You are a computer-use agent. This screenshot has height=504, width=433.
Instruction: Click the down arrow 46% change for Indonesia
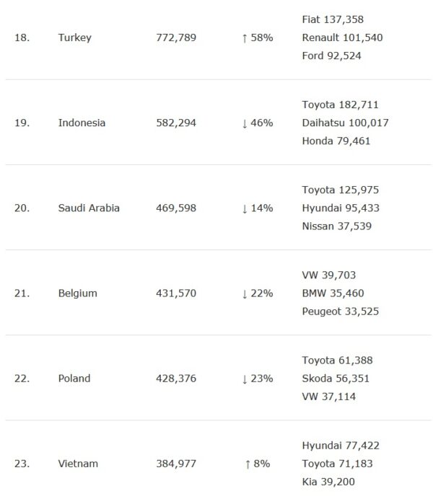tap(257, 123)
